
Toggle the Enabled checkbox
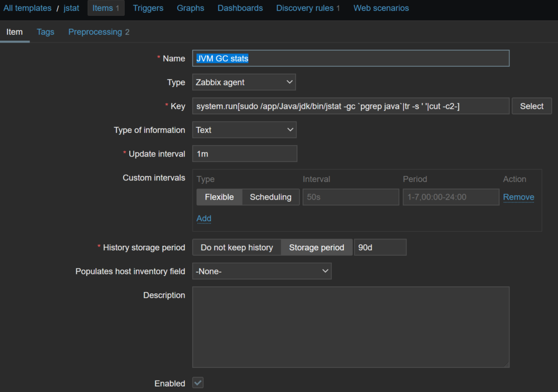pos(198,383)
